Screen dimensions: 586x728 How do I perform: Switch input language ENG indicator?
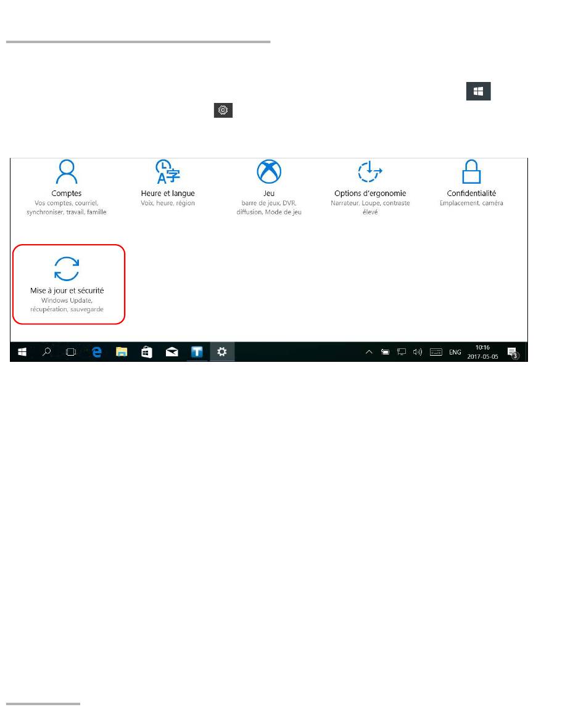[455, 353]
